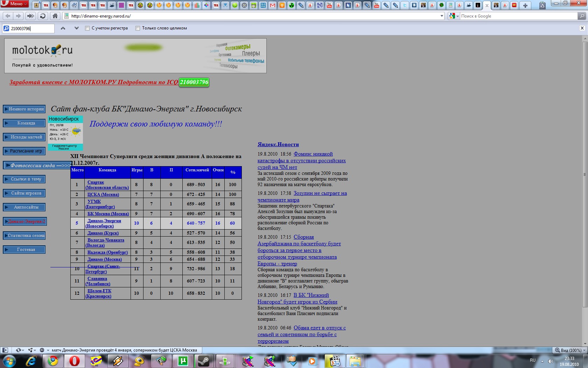Click the page type icon in address bar
The width and height of the screenshot is (588, 368).
(x=66, y=16)
